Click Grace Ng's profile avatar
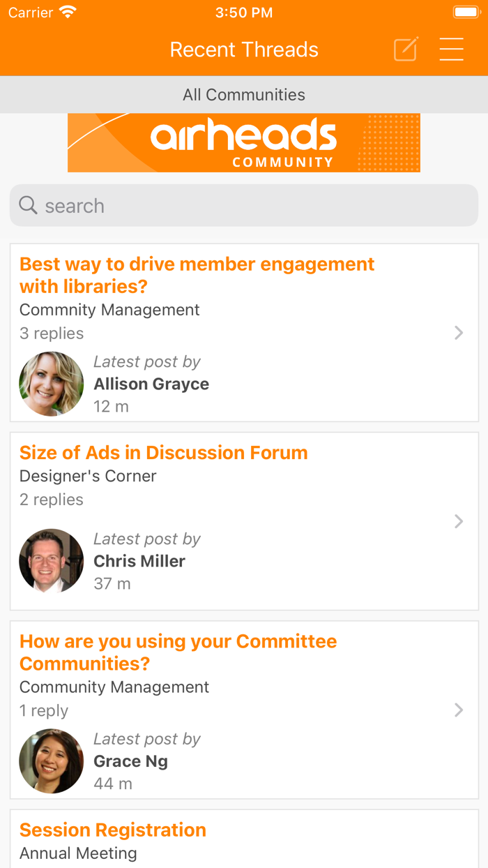The height and width of the screenshot is (868, 488). point(51,761)
